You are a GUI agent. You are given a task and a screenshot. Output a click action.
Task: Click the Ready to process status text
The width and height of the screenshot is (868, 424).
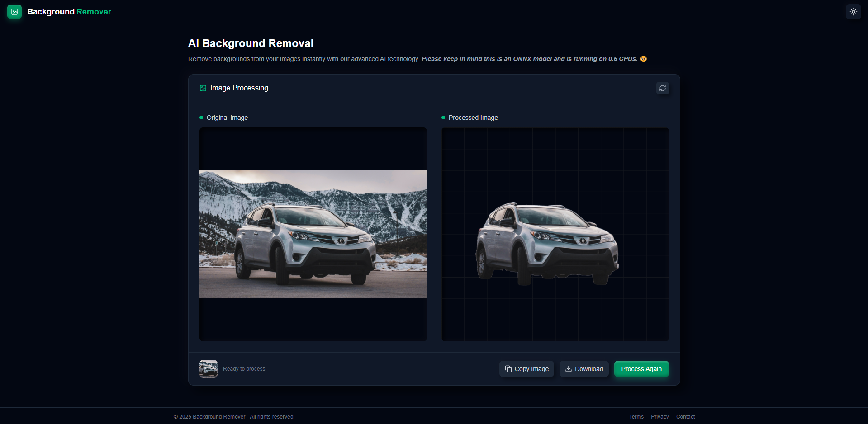pos(244,369)
